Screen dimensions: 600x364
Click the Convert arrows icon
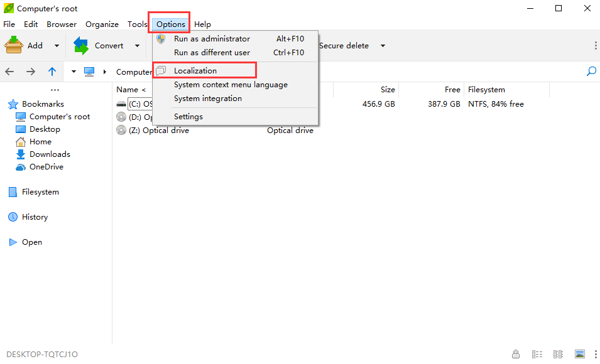(x=81, y=45)
